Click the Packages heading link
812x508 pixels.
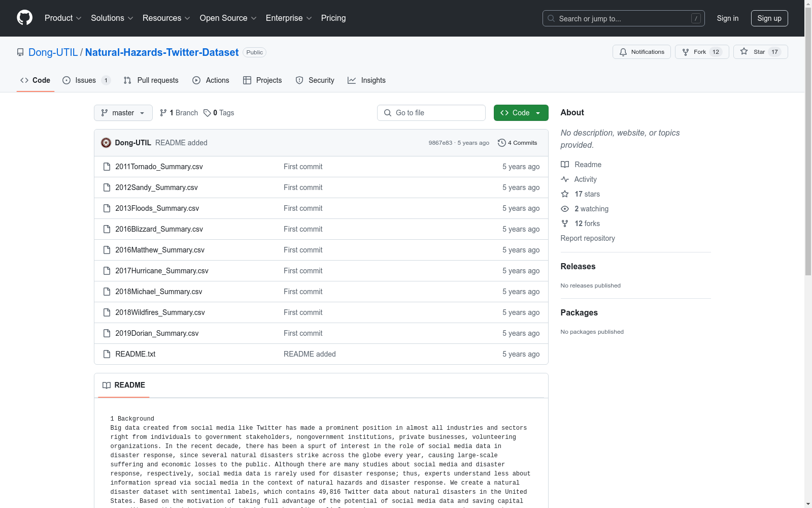tap(579, 312)
